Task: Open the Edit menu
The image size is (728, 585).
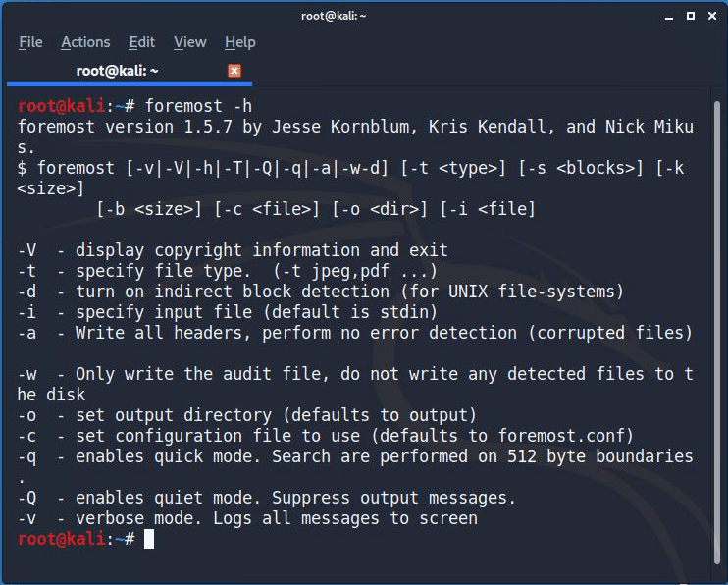Action: tap(141, 42)
